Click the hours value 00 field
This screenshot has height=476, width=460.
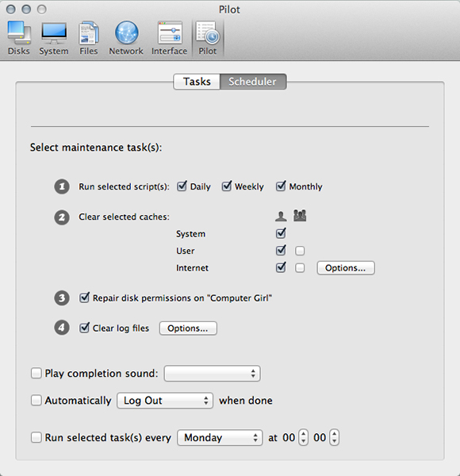tap(289, 437)
